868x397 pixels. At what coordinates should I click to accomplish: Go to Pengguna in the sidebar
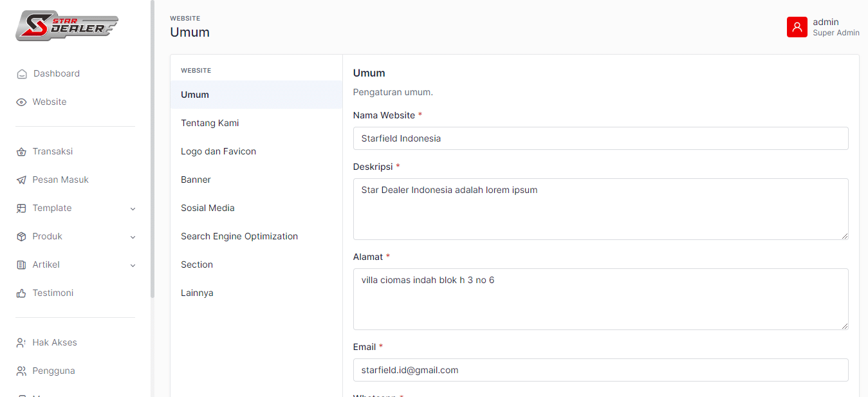coord(53,371)
